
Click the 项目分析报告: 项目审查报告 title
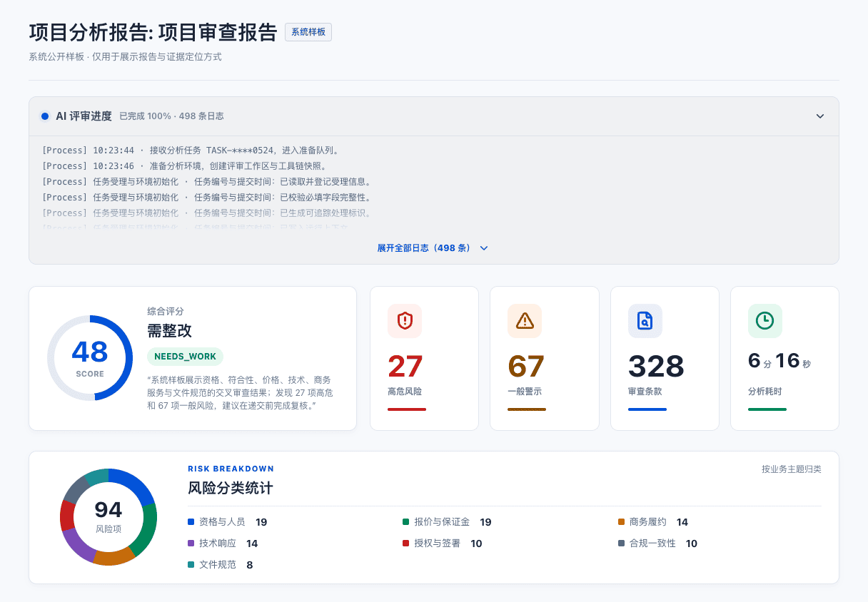pos(153,33)
